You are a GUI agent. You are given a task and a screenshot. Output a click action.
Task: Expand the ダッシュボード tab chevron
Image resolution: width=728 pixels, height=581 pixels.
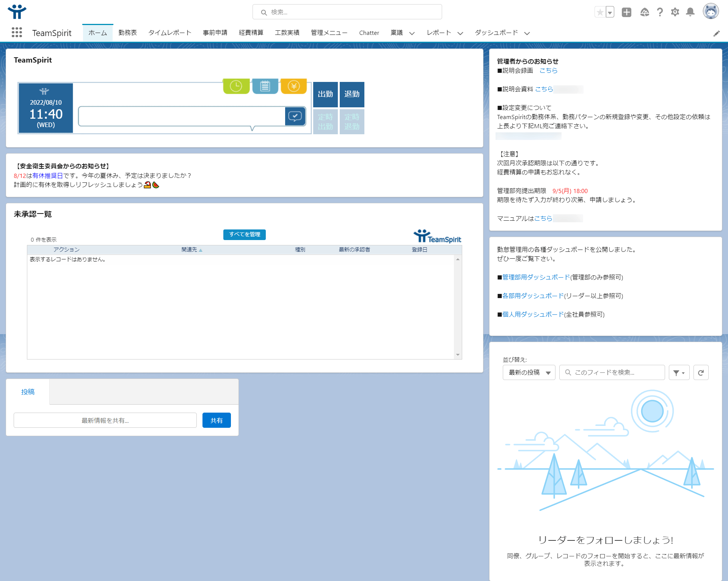click(x=527, y=33)
